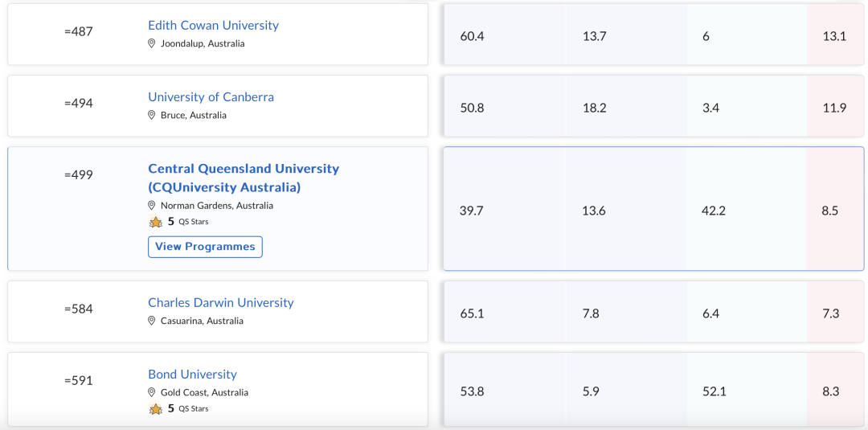Click the View Programmes button
The width and height of the screenshot is (868, 430).
[206, 247]
